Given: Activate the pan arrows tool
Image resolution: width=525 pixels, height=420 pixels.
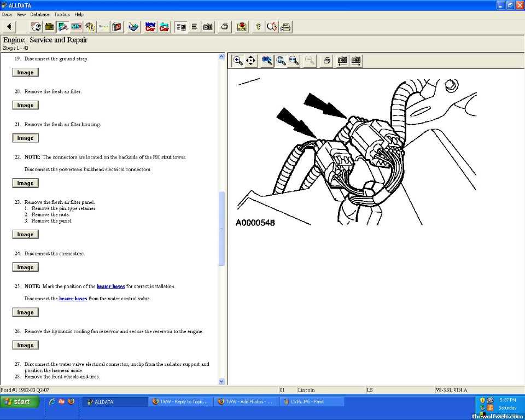Looking at the screenshot, I should 251,61.
